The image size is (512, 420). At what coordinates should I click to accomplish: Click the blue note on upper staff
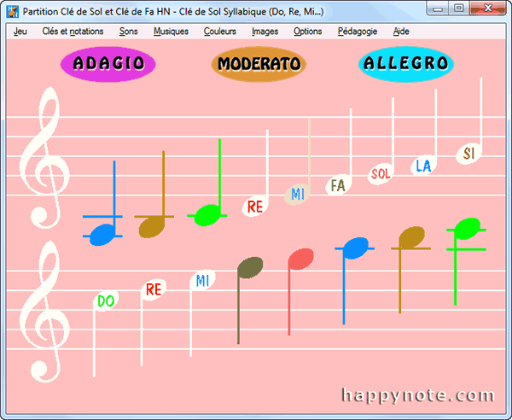(x=102, y=235)
